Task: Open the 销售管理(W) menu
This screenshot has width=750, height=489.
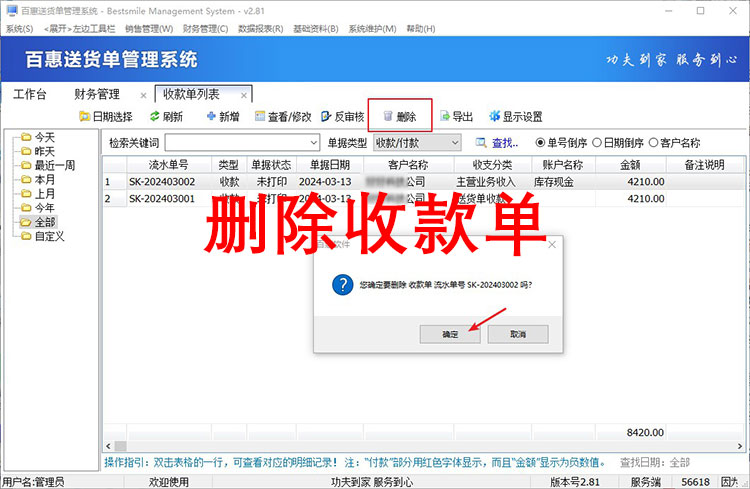Action: (149, 29)
